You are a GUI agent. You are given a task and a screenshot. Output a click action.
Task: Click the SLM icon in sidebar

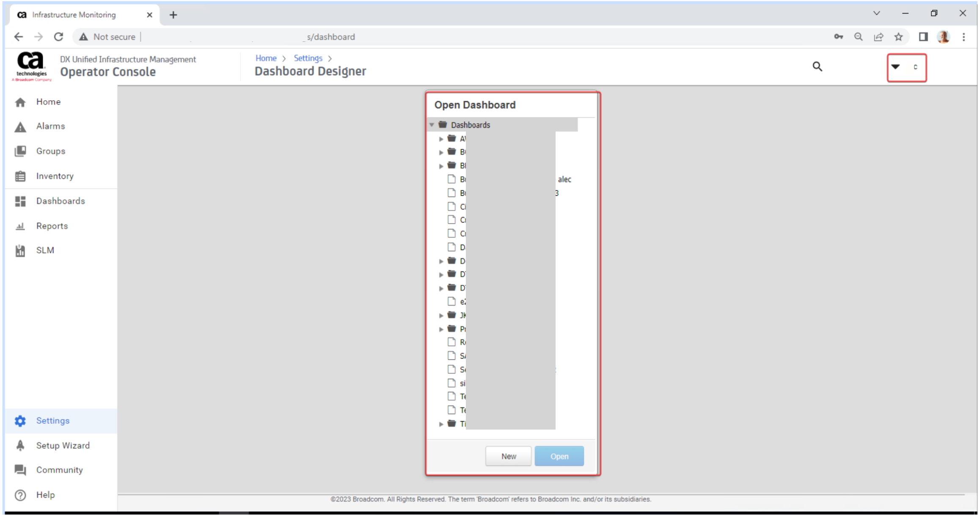tap(20, 251)
